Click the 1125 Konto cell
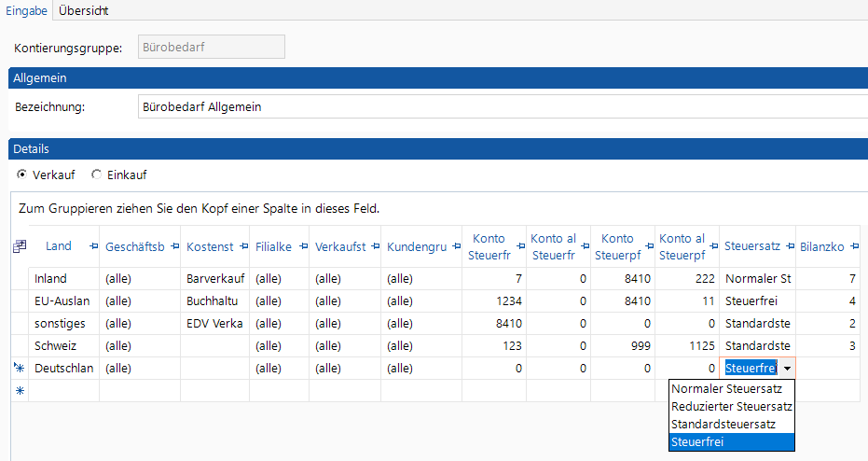Screen dimensions: 868x461 click(687, 345)
